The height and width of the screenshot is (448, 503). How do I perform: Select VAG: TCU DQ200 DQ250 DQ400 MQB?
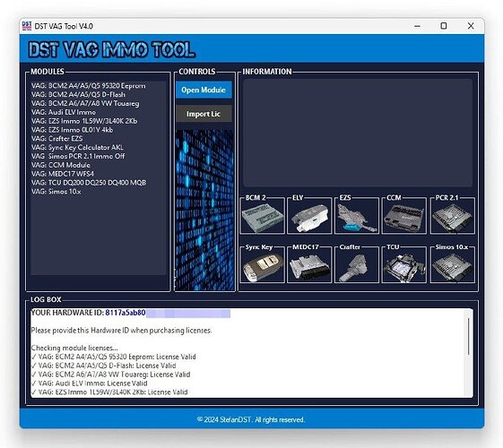click(89, 183)
